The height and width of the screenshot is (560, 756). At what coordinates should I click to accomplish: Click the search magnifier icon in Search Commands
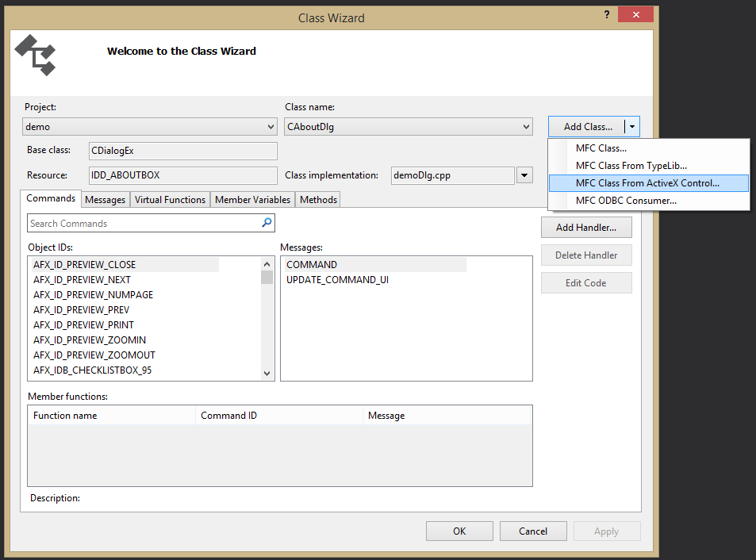coord(267,224)
